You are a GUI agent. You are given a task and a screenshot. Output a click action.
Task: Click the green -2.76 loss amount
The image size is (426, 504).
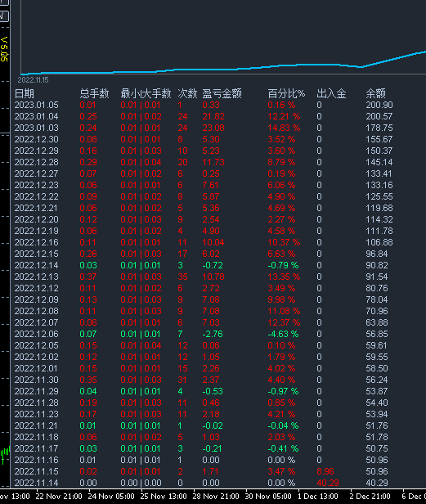click(x=213, y=334)
